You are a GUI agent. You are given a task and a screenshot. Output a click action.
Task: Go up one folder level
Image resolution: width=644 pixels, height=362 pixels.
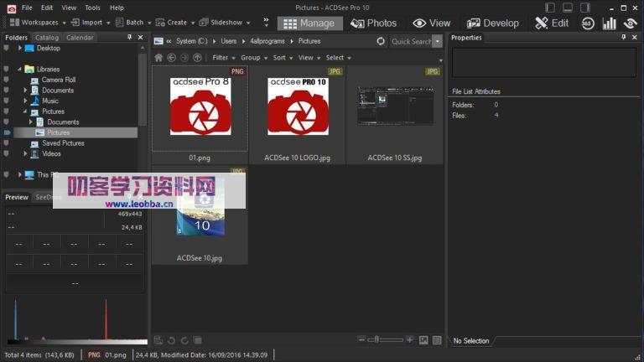[x=198, y=58]
